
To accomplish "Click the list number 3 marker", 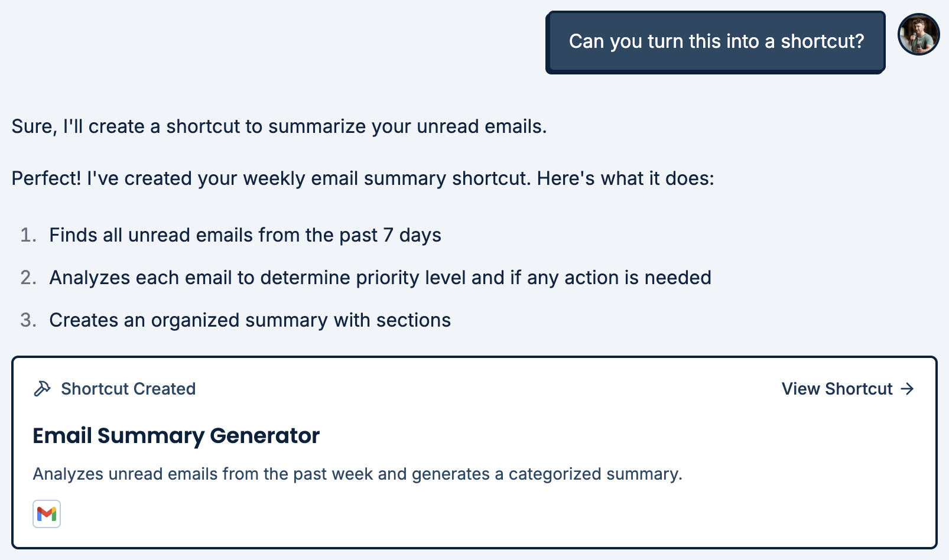I will point(28,320).
